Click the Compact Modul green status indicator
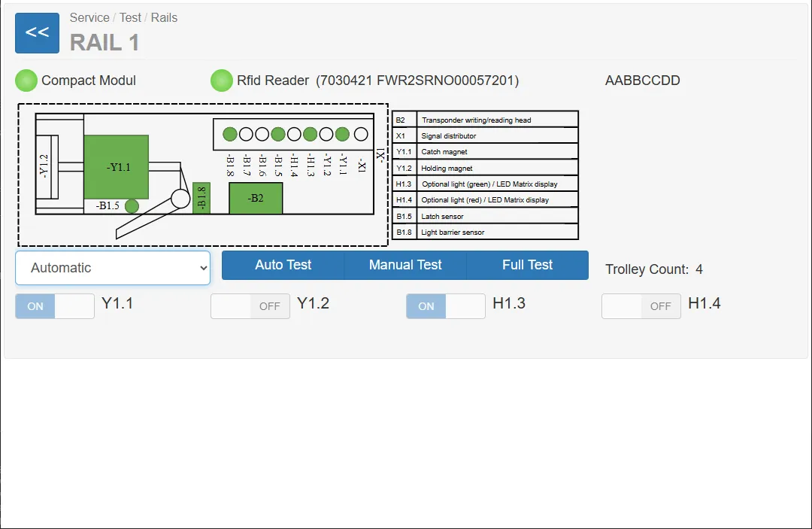The image size is (812, 529). point(26,81)
